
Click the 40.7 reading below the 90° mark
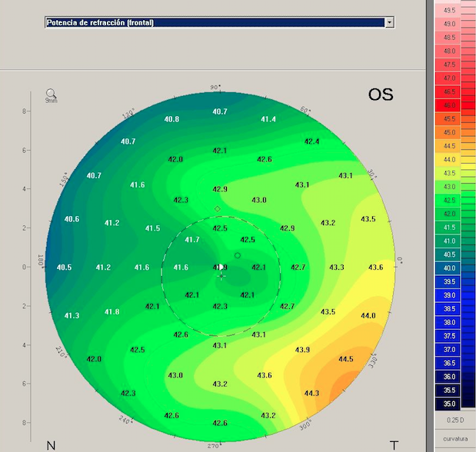(220, 111)
